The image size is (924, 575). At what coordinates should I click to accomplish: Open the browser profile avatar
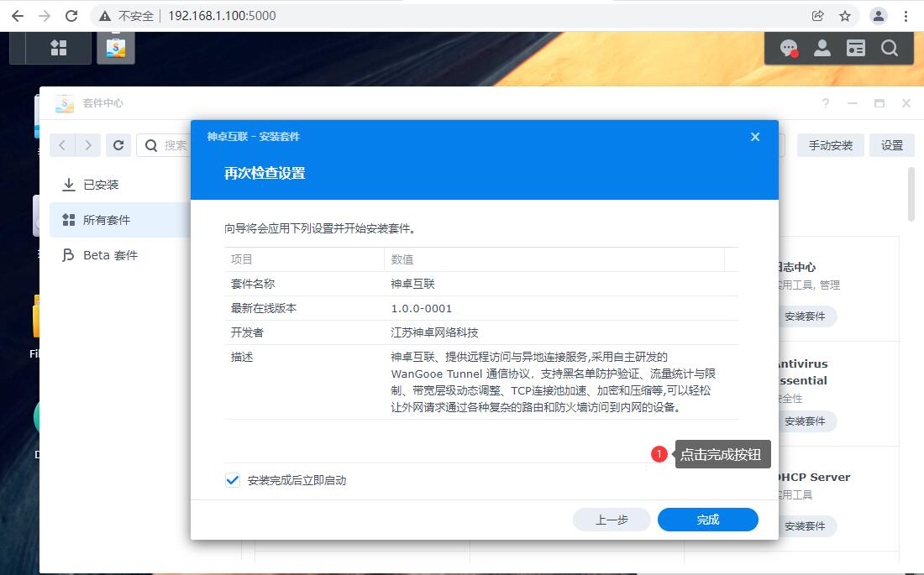pyautogui.click(x=878, y=16)
